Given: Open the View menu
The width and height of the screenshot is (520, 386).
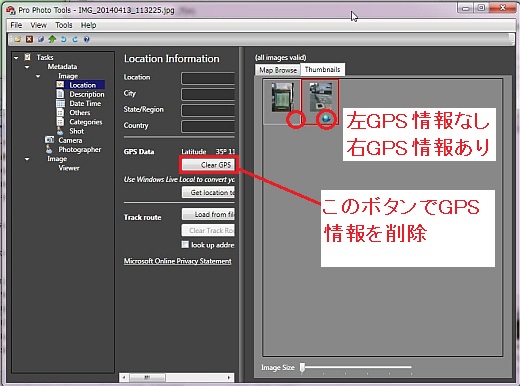Looking at the screenshot, I should (38, 25).
